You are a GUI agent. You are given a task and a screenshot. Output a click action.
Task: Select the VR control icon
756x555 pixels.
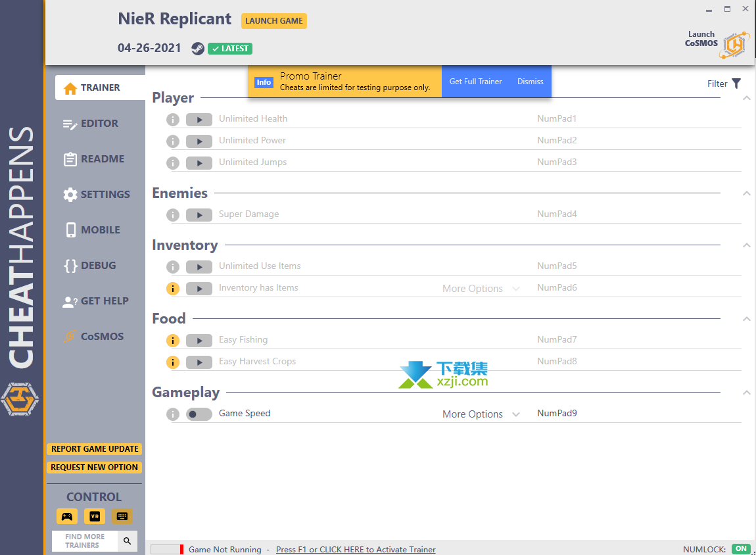(x=95, y=516)
